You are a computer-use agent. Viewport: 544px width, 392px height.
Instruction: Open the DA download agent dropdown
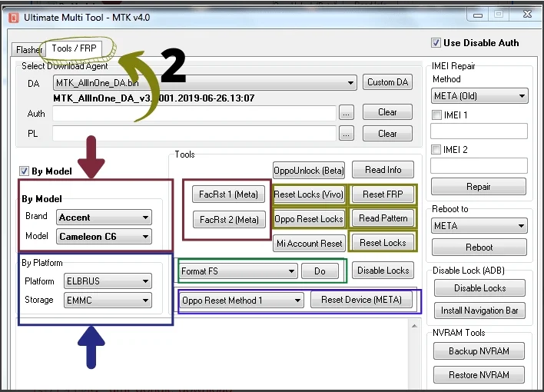pos(204,83)
